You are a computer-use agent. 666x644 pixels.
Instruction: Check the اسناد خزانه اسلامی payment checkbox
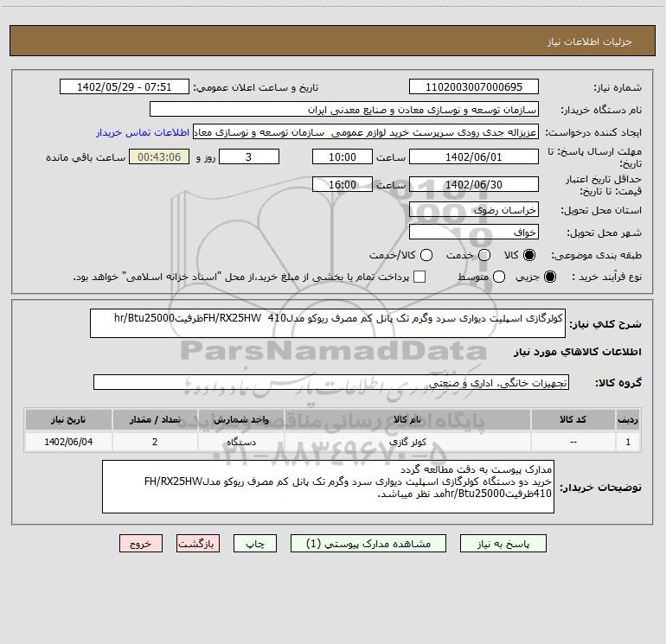click(419, 277)
